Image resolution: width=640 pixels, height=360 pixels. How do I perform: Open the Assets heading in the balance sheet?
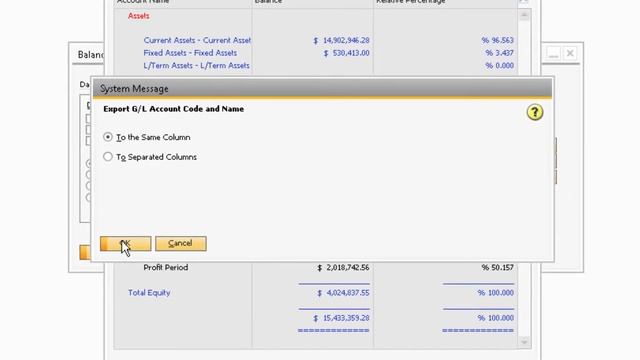138,16
